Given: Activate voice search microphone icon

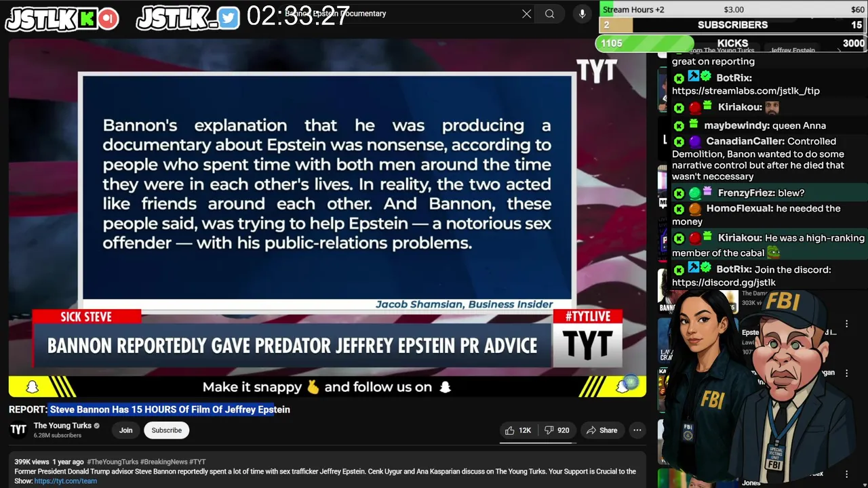Looking at the screenshot, I should [x=582, y=14].
